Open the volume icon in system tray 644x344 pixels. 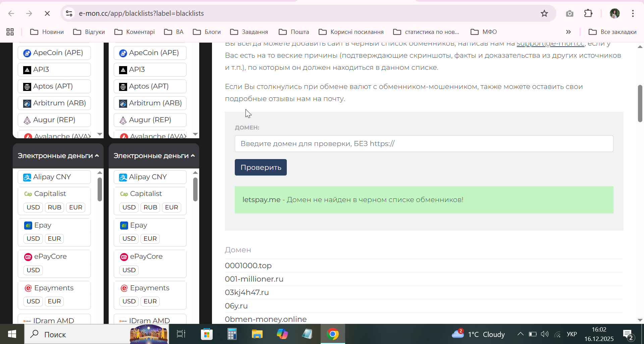point(545,334)
